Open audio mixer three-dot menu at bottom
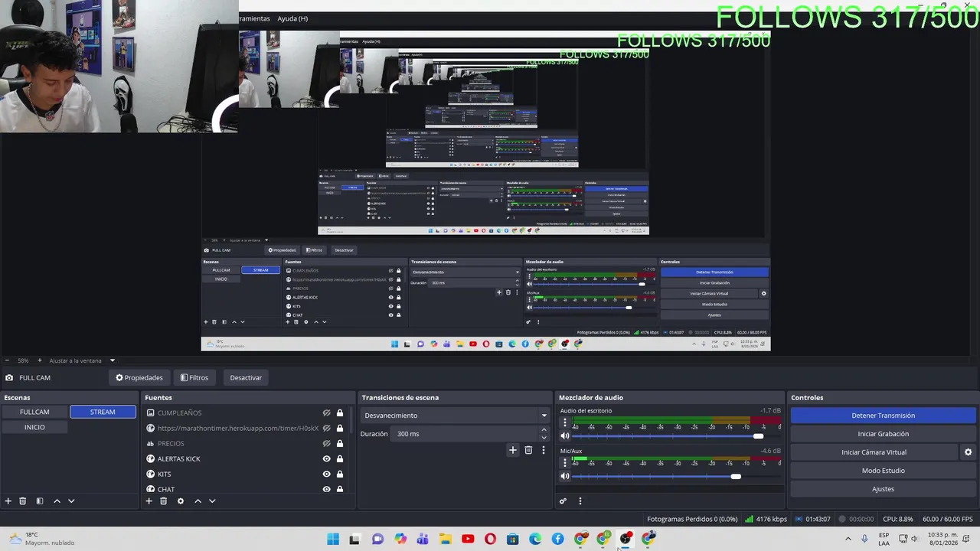 580,501
